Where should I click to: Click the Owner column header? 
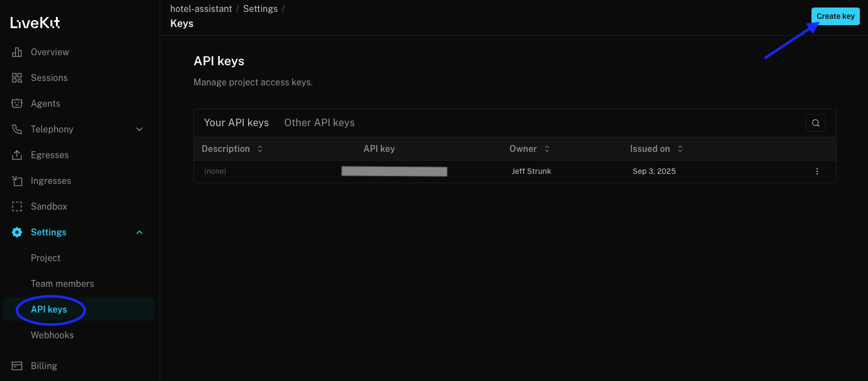click(x=523, y=149)
